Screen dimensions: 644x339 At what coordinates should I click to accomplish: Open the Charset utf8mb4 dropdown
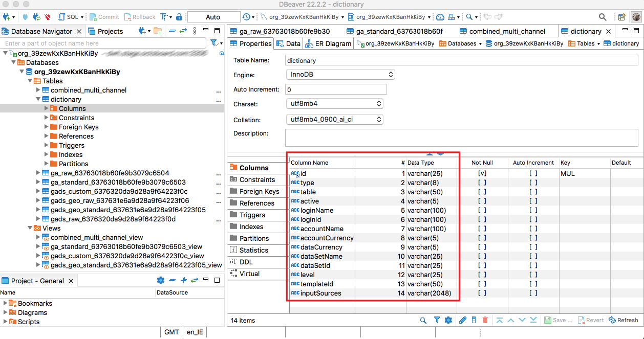(334, 104)
